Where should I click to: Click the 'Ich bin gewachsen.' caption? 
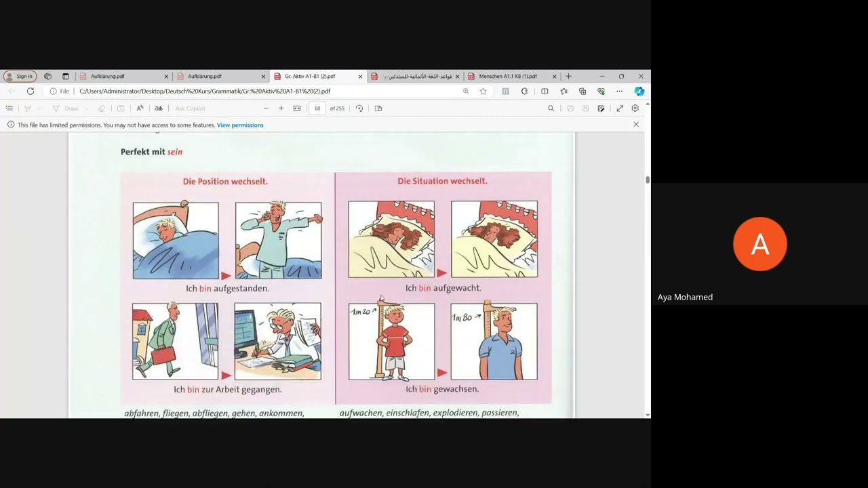442,389
